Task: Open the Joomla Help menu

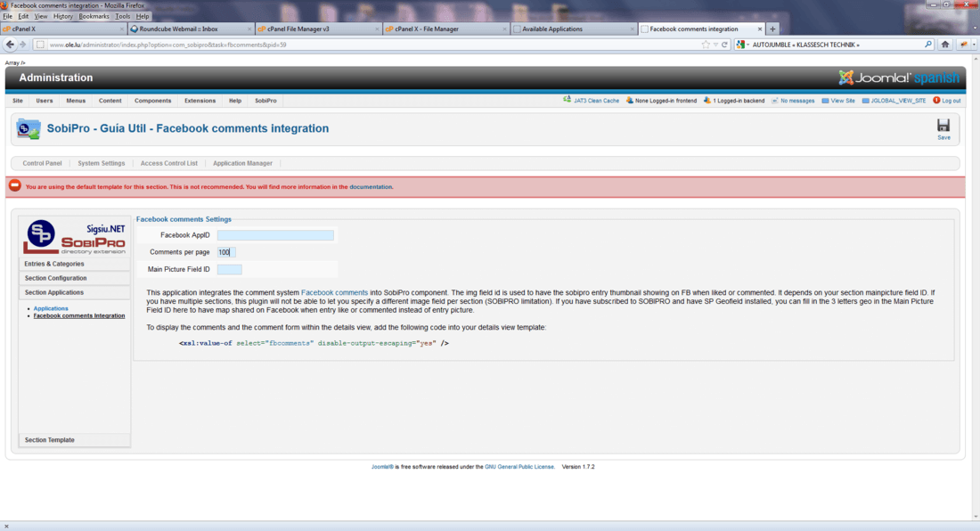Action: click(x=235, y=101)
